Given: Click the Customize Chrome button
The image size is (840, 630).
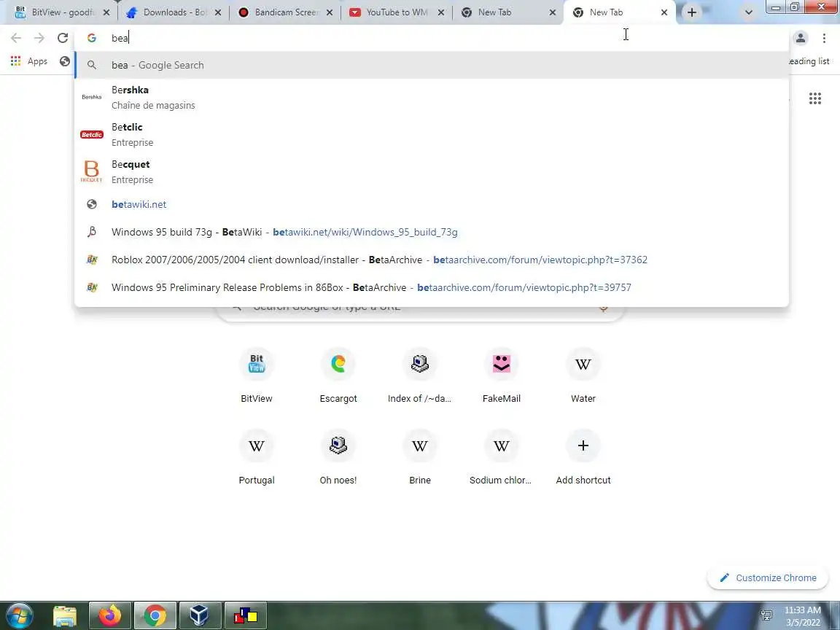Looking at the screenshot, I should [x=768, y=577].
